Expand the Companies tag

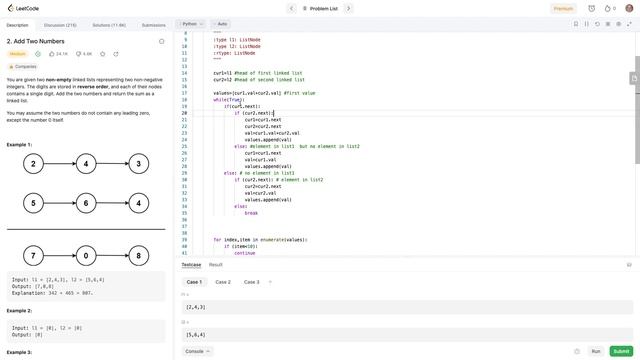click(22, 67)
